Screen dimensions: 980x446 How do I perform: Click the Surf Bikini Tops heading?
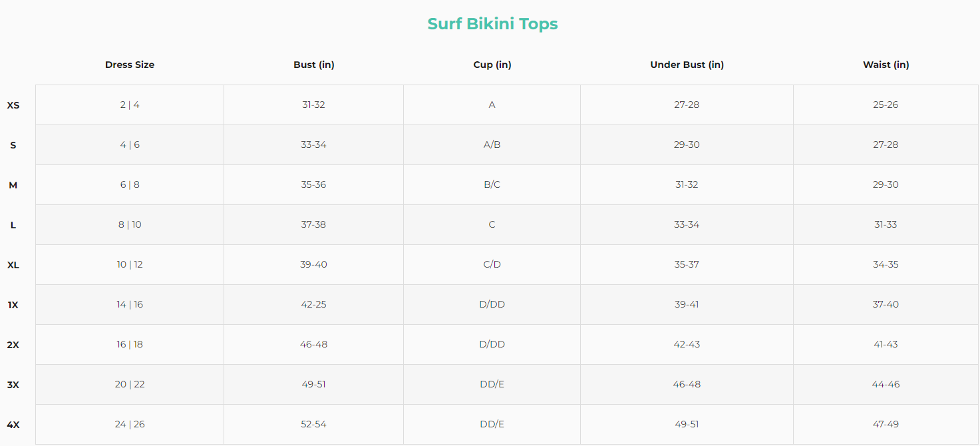[x=492, y=24]
